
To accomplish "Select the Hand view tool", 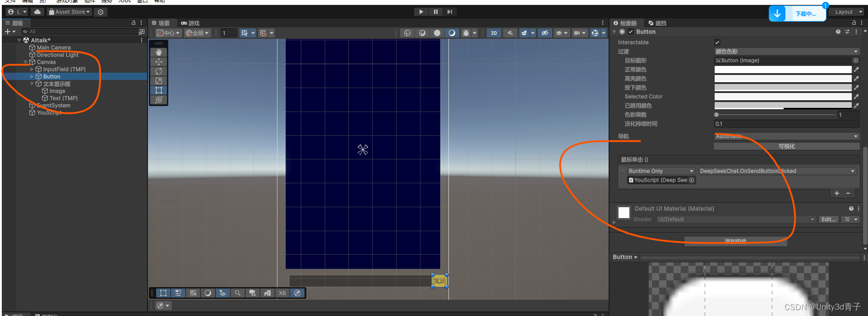I will click(x=159, y=52).
